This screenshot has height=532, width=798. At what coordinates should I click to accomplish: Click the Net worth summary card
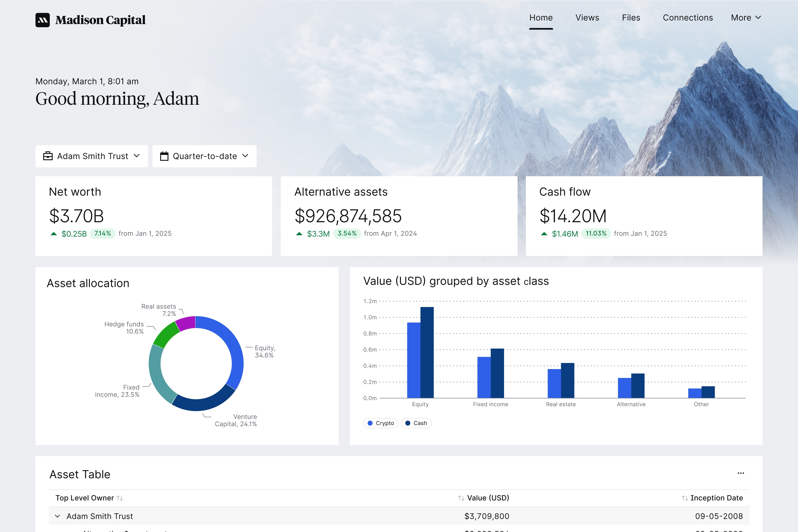[x=153, y=216]
